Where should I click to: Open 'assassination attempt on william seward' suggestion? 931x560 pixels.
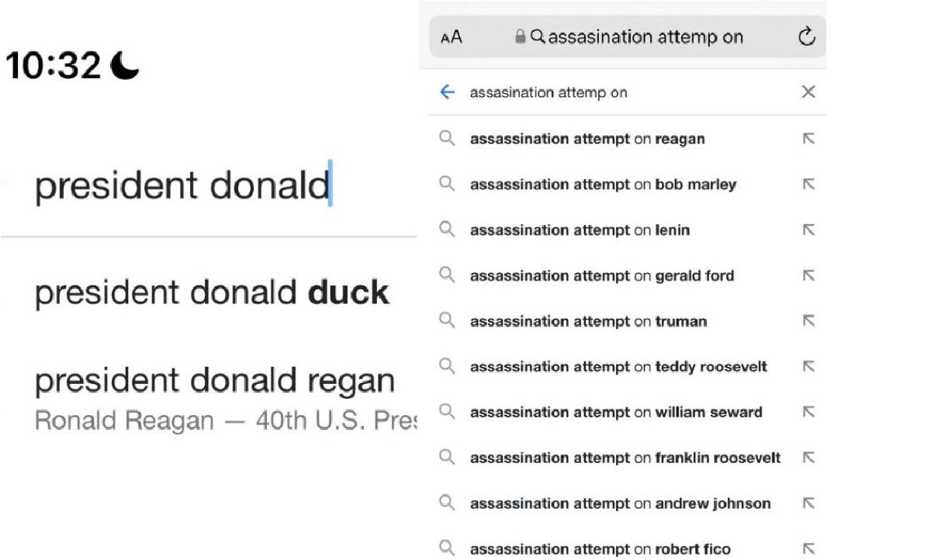(x=616, y=413)
